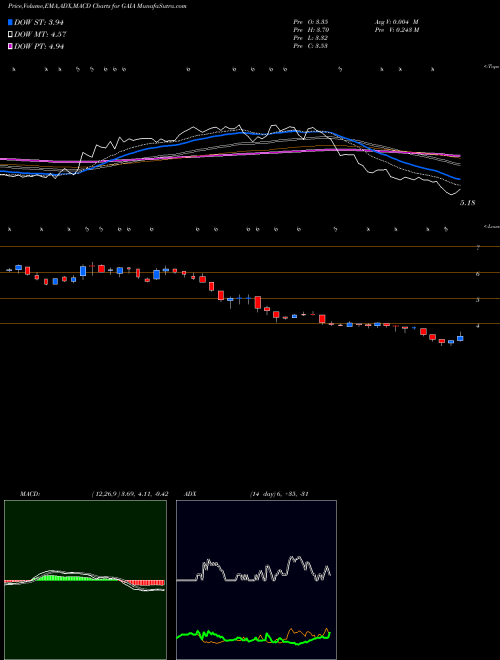500x660 pixels.
Task: Click the price axis label 5
Action: click(x=478, y=300)
